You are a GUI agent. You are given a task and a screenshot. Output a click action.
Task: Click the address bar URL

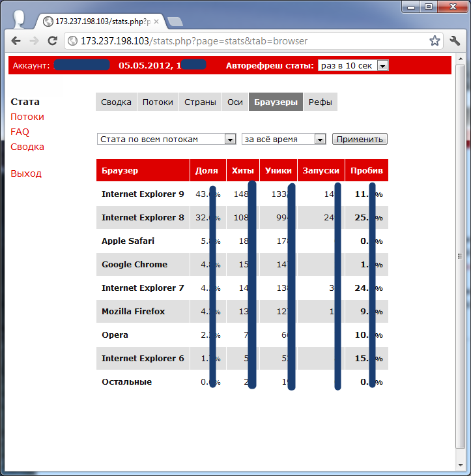coord(194,40)
